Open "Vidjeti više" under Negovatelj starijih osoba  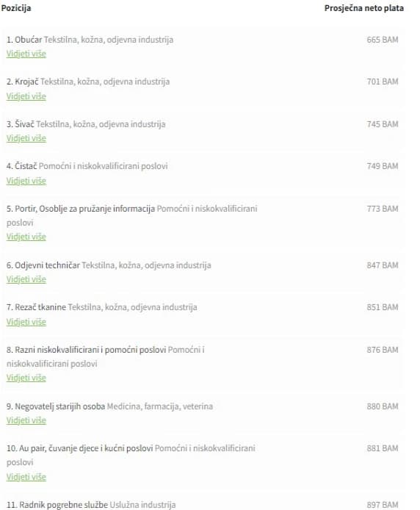(x=26, y=420)
